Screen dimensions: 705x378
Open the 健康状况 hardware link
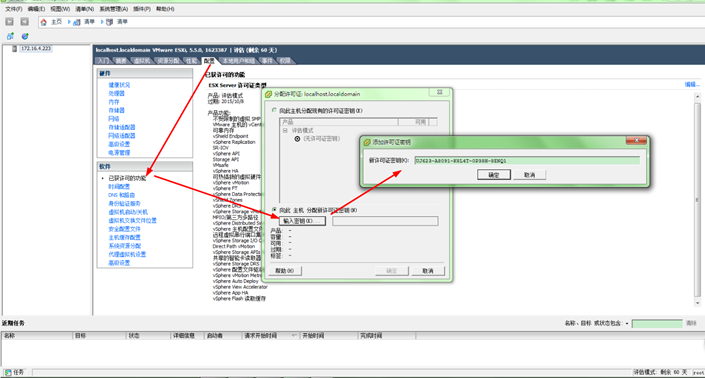pos(119,85)
